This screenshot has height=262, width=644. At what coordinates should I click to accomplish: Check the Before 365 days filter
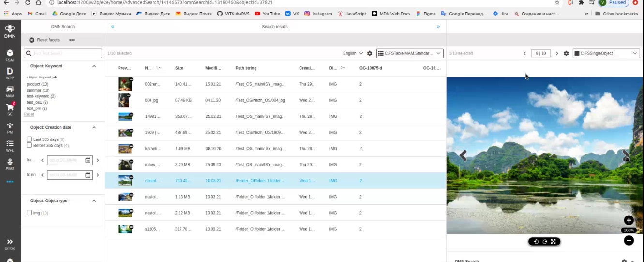(x=30, y=145)
